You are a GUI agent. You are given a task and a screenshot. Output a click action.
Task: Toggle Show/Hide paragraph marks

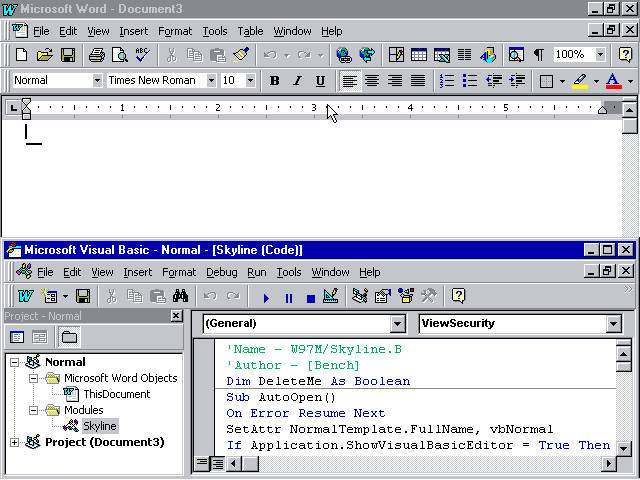(539, 55)
